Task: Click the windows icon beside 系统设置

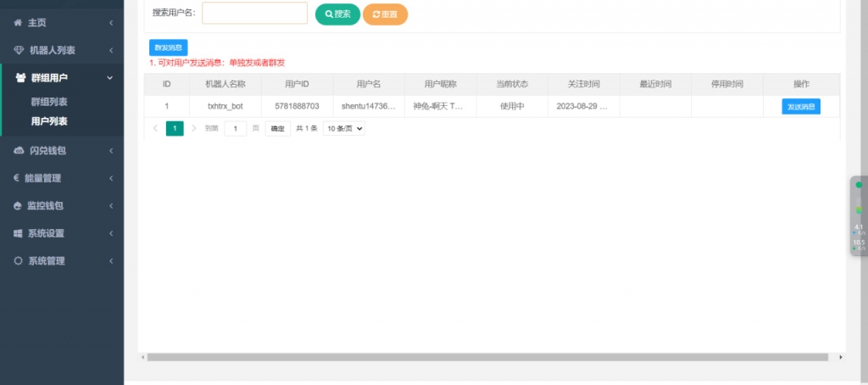Action: tap(18, 234)
